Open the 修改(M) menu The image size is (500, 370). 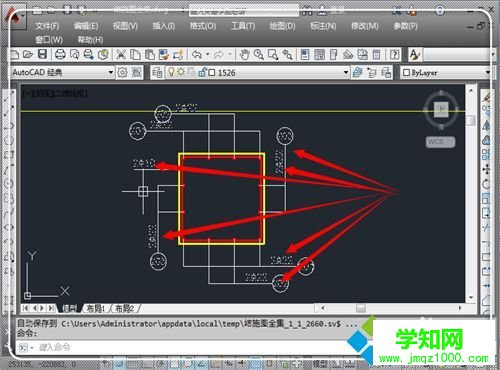365,26
